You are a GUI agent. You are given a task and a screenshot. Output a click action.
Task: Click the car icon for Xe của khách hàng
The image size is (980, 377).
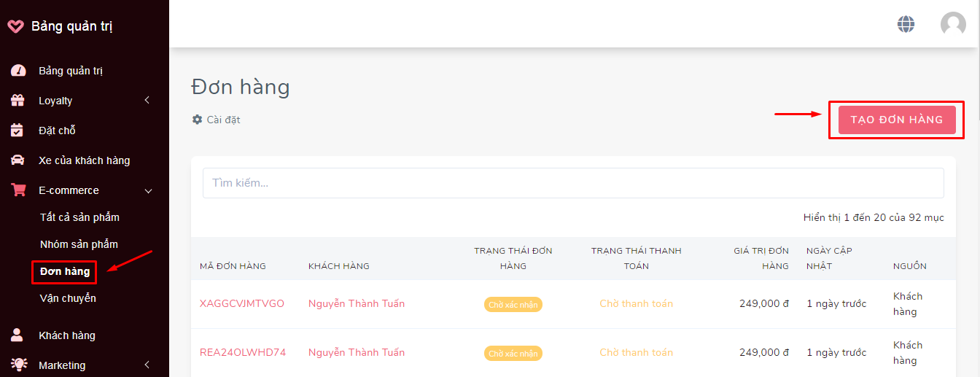(x=17, y=160)
